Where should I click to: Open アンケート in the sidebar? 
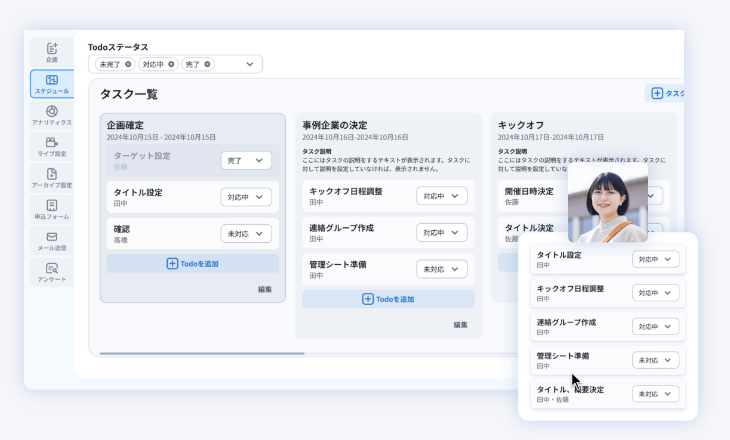52,272
